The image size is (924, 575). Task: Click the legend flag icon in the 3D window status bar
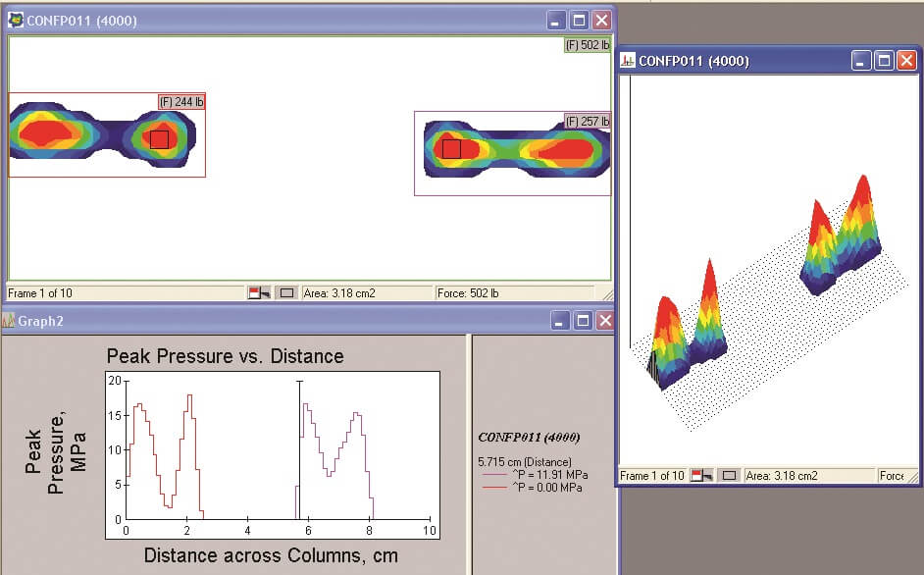[700, 475]
